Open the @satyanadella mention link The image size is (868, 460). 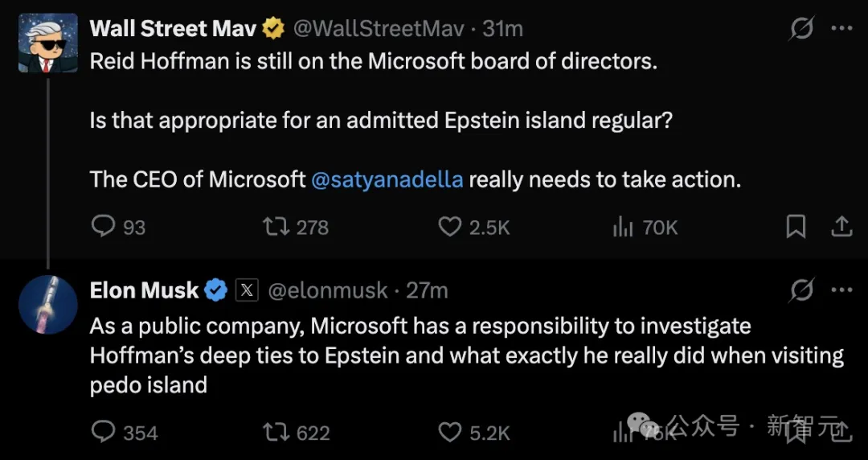pos(387,179)
